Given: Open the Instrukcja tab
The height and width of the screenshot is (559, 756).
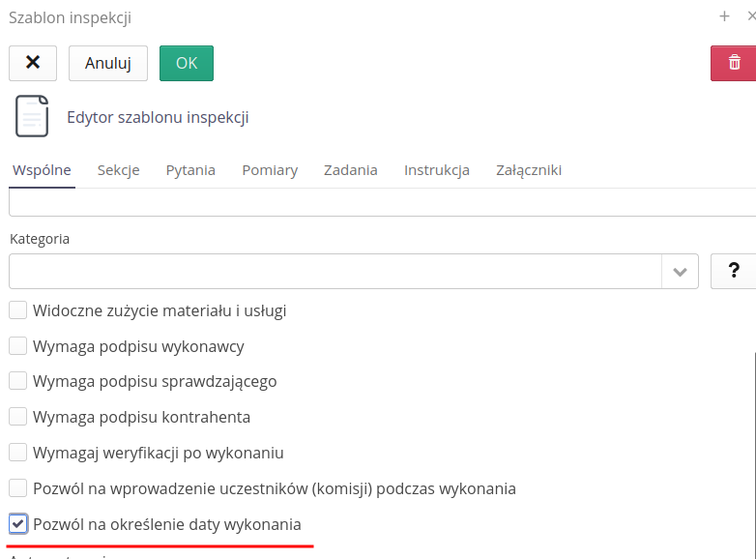Looking at the screenshot, I should click(437, 170).
